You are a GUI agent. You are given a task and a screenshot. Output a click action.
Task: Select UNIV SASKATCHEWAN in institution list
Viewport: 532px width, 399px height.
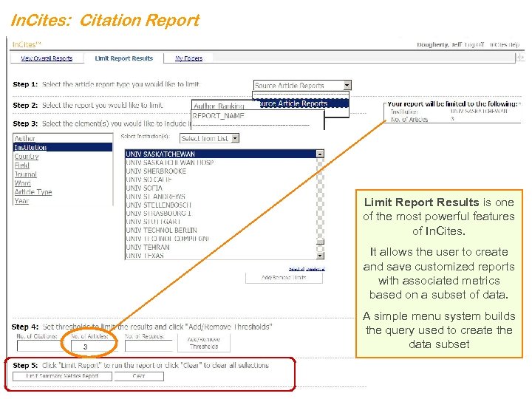(x=220, y=154)
